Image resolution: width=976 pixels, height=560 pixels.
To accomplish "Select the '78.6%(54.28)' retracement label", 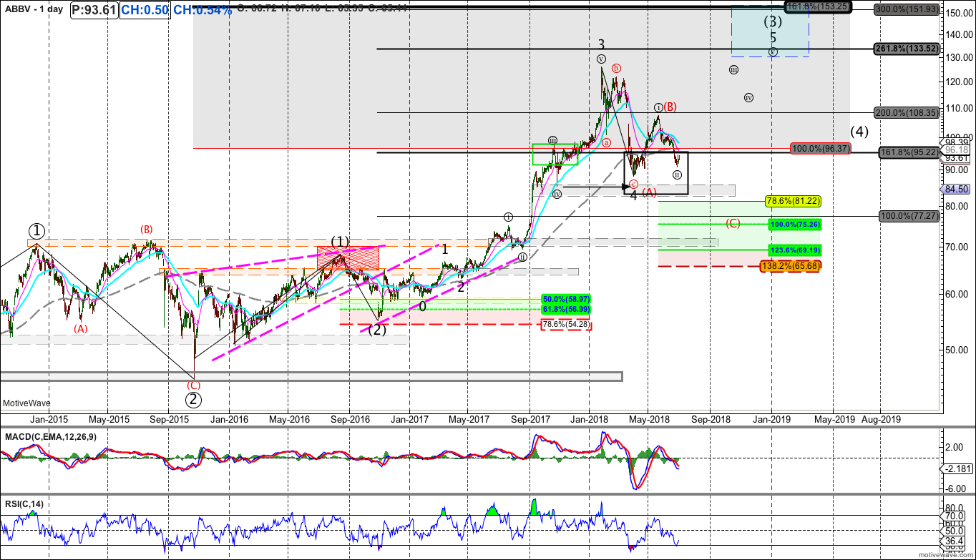I will pyautogui.click(x=566, y=325).
